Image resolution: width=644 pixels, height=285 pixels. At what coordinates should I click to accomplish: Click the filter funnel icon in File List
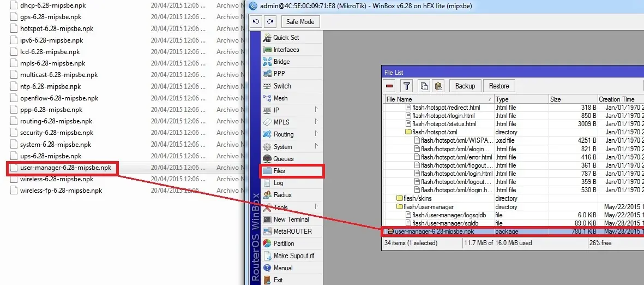point(407,86)
